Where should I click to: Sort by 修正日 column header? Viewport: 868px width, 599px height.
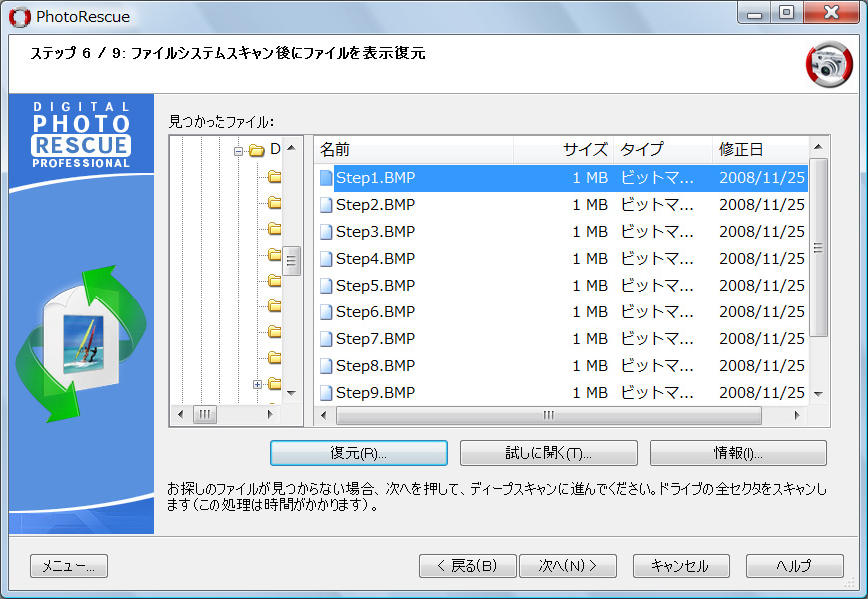[760, 149]
